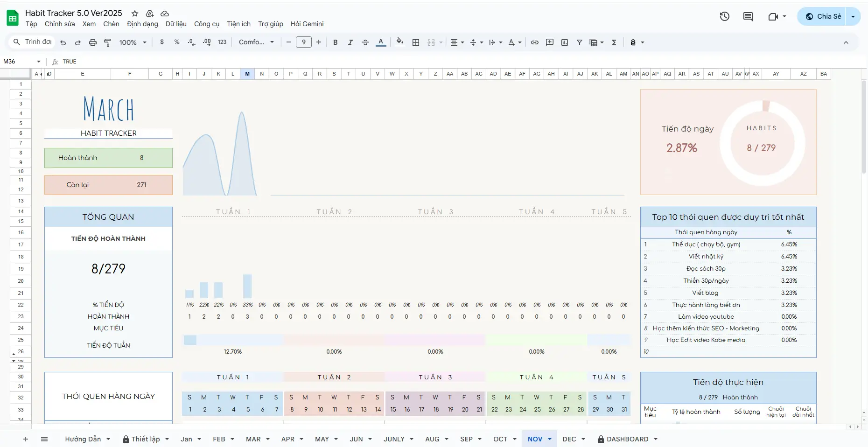Viewport: 868px width, 447px height.
Task: Open the Comfo... font family dropdown
Action: tap(256, 42)
